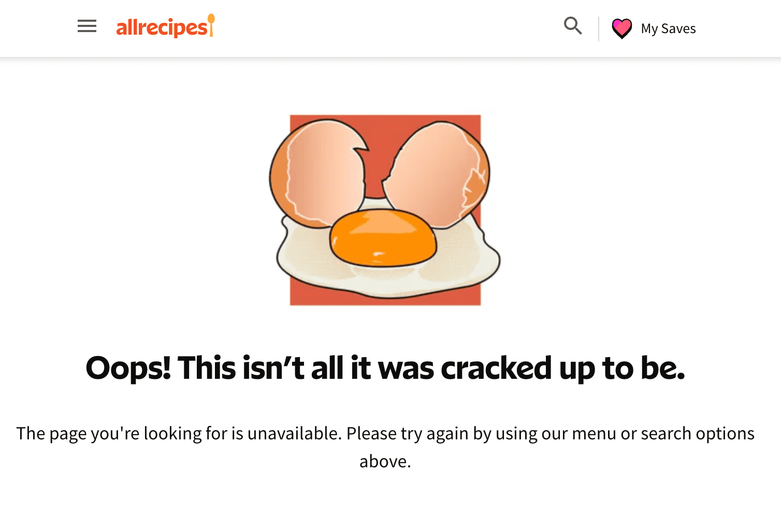Image resolution: width=781 pixels, height=532 pixels.
Task: Click the word "above." on the last line
Action: [385, 461]
